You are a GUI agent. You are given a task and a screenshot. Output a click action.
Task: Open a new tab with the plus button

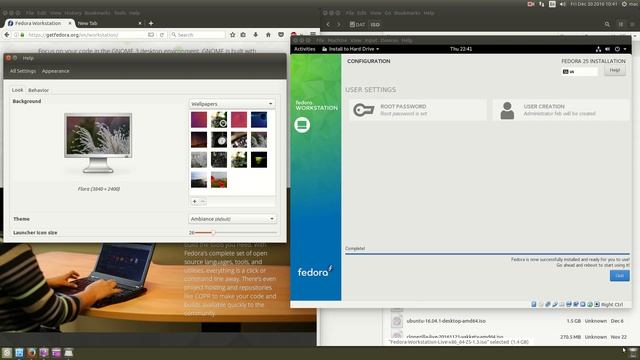tap(151, 23)
